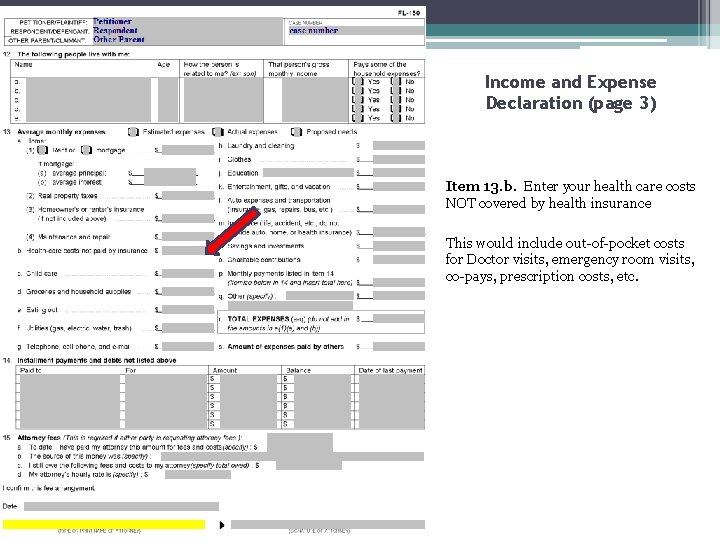Click the Age cell in person row a

[x=168, y=82]
